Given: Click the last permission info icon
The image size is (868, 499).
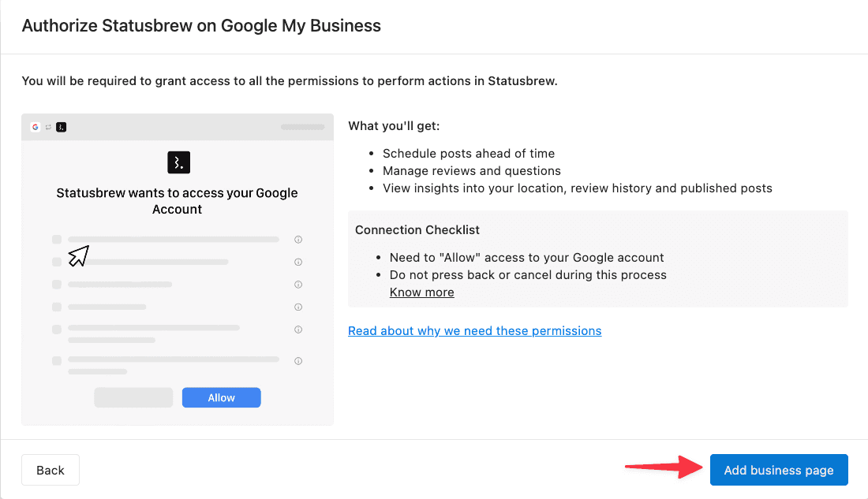Looking at the screenshot, I should (298, 361).
